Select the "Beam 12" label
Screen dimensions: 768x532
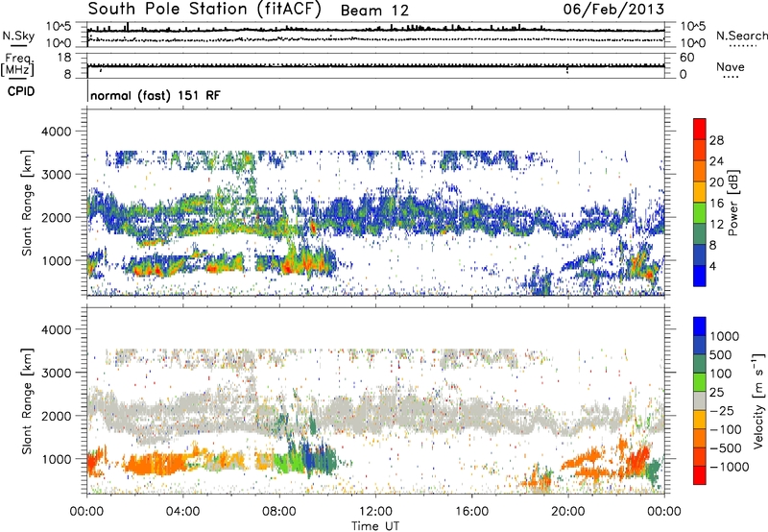[x=374, y=11]
